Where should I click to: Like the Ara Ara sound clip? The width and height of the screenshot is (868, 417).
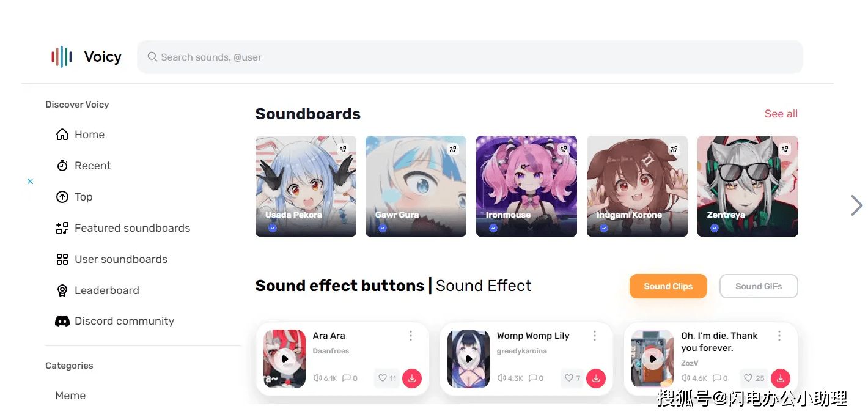click(387, 378)
